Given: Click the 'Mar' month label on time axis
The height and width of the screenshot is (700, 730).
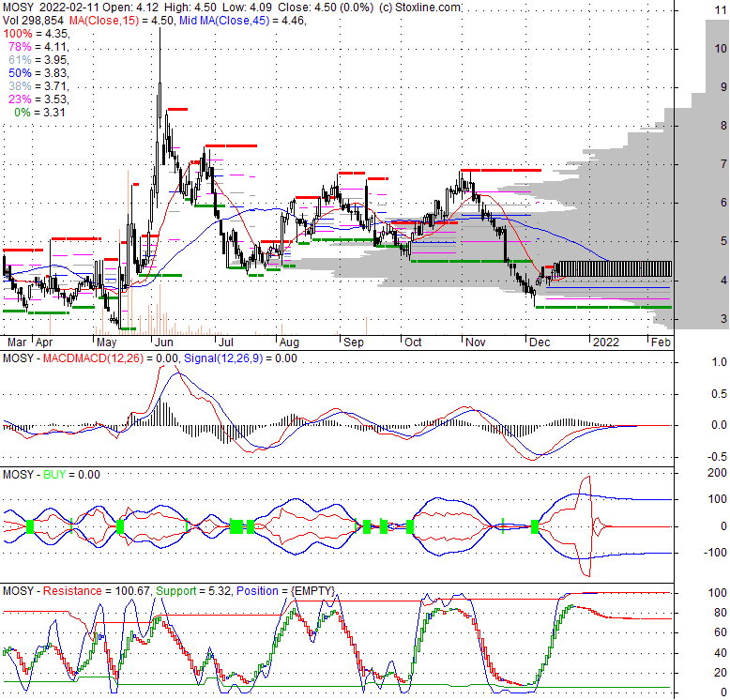Looking at the screenshot, I should [17, 342].
